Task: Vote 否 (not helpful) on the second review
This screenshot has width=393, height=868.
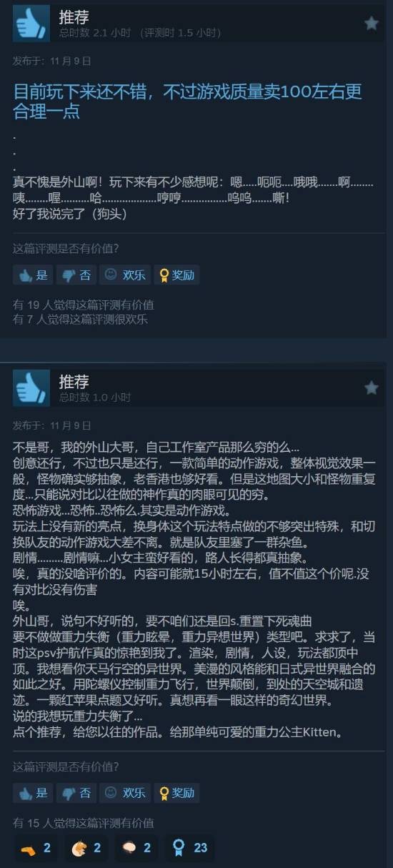Action: 76,792
